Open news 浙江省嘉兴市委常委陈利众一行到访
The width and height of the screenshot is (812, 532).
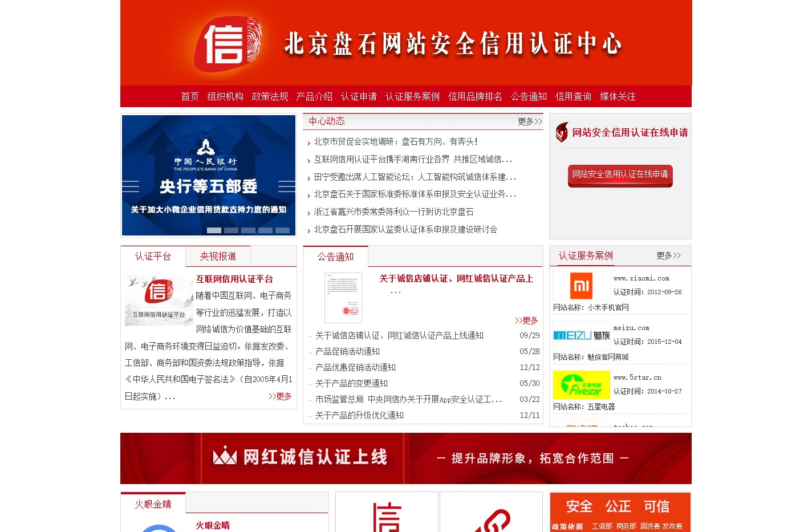393,212
